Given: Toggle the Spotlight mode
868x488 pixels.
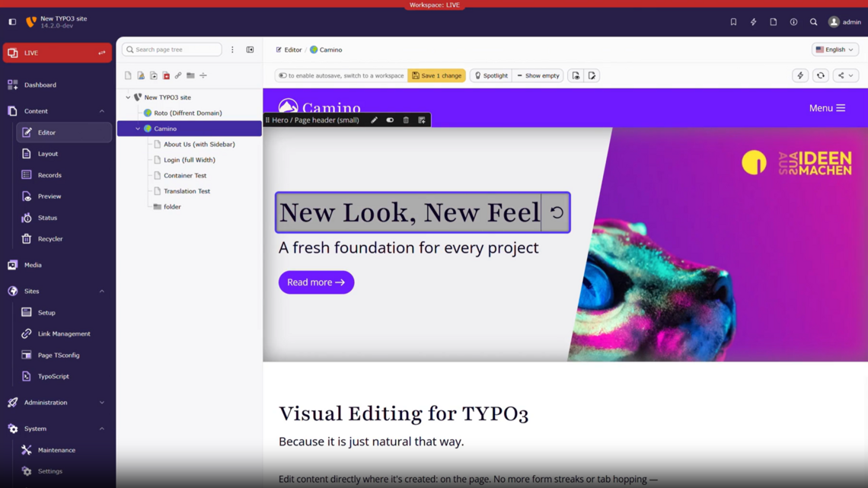Looking at the screenshot, I should tap(491, 76).
